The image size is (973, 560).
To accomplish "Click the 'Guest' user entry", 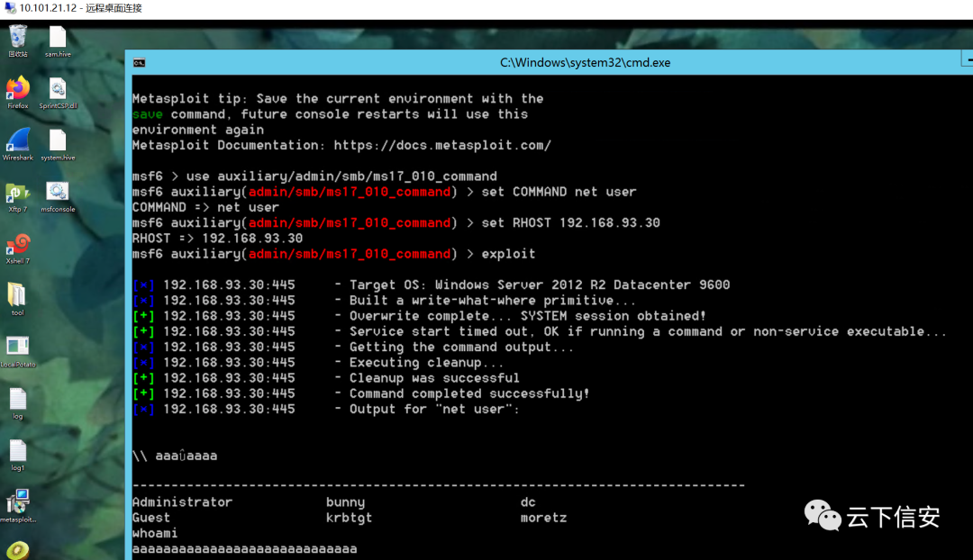I will tap(151, 517).
